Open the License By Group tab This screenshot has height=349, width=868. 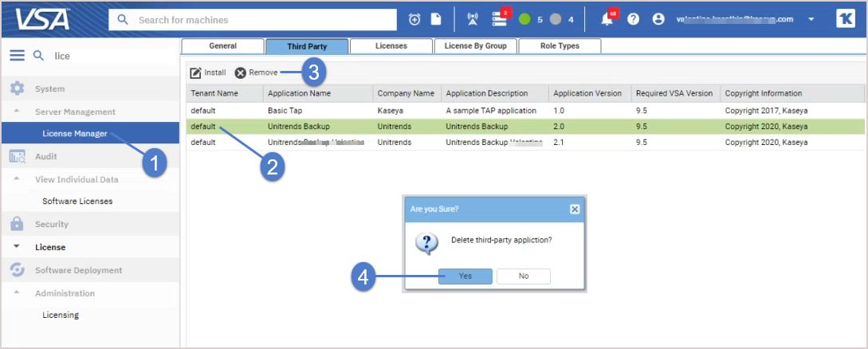coord(476,46)
